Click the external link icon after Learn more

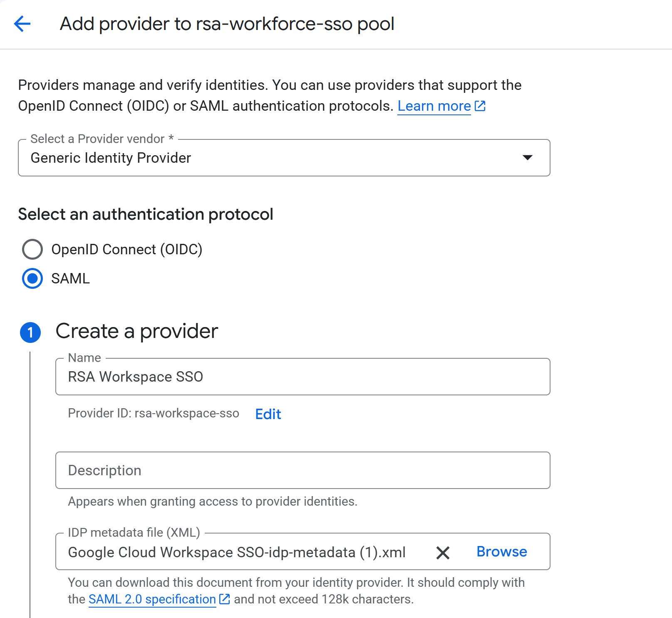coord(480,106)
